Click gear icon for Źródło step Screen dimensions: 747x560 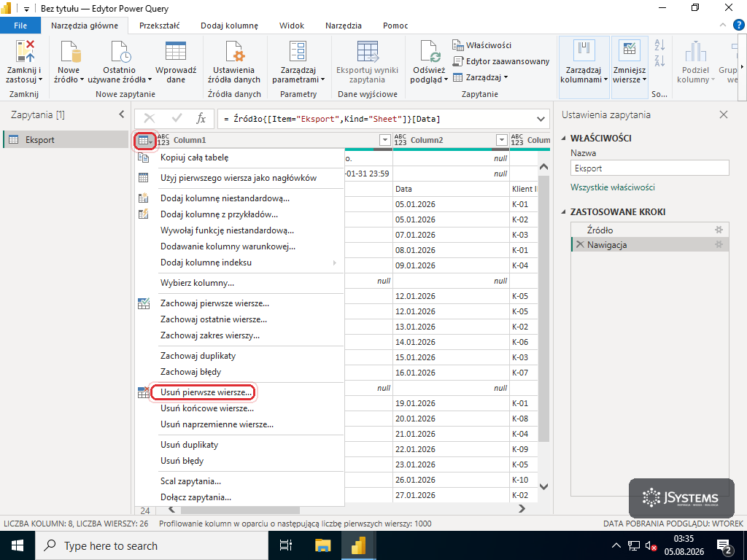point(719,230)
